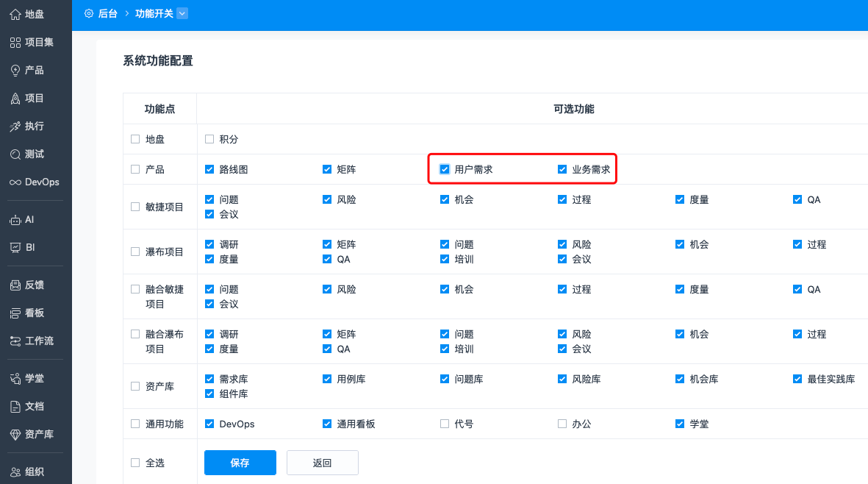Open 项目集 grid icon in sidebar
The image size is (868, 484).
click(x=15, y=42)
